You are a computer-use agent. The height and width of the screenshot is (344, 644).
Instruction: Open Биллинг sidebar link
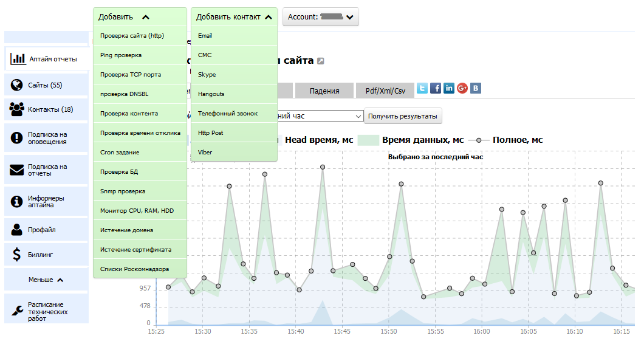click(40, 255)
